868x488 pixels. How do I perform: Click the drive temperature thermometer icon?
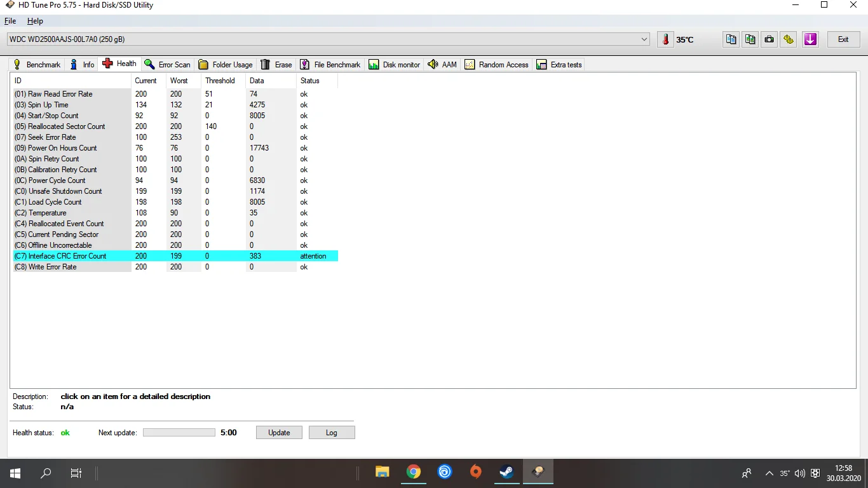point(665,39)
